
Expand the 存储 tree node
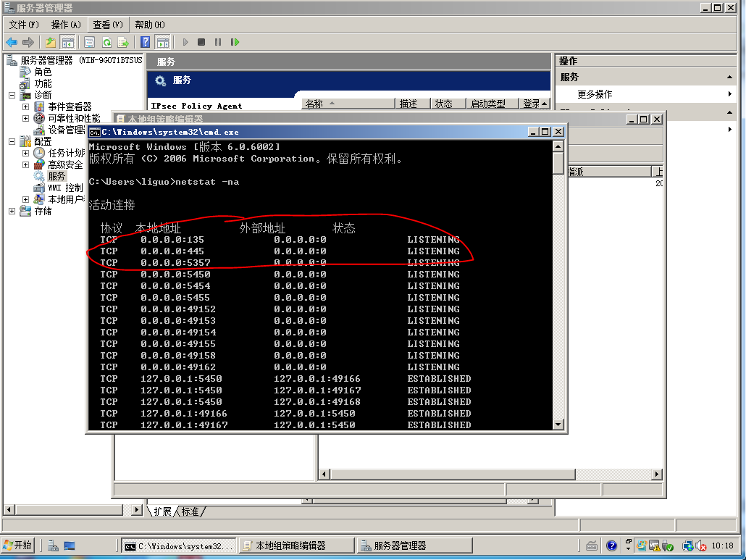(12, 211)
